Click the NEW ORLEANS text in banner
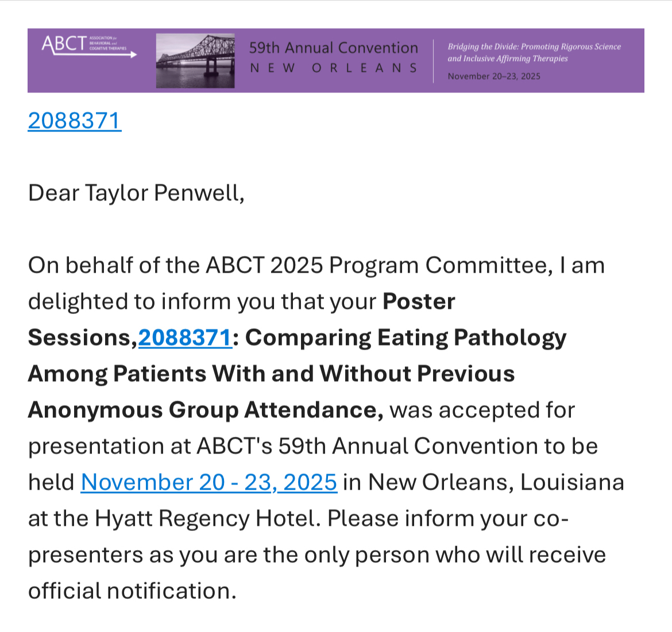 pos(333,68)
